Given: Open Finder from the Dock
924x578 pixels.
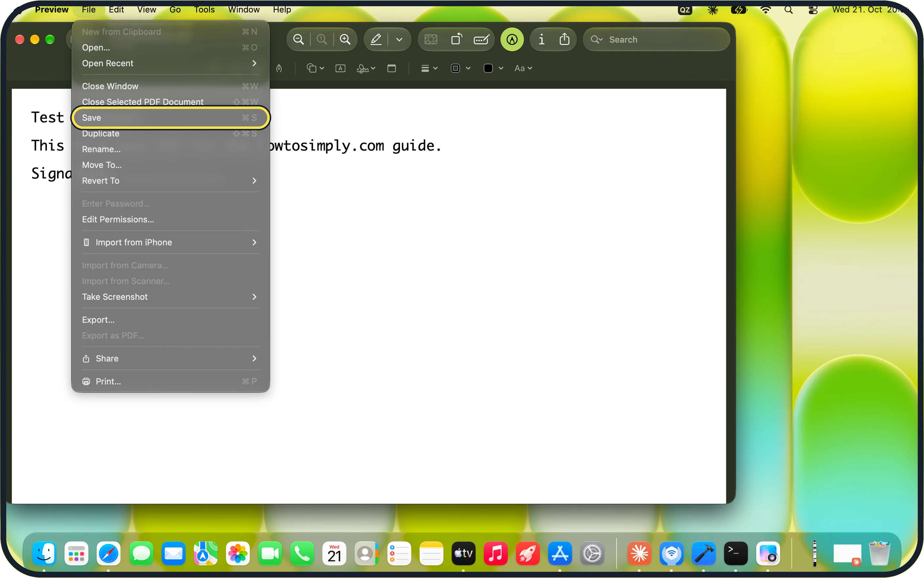Looking at the screenshot, I should tap(44, 553).
